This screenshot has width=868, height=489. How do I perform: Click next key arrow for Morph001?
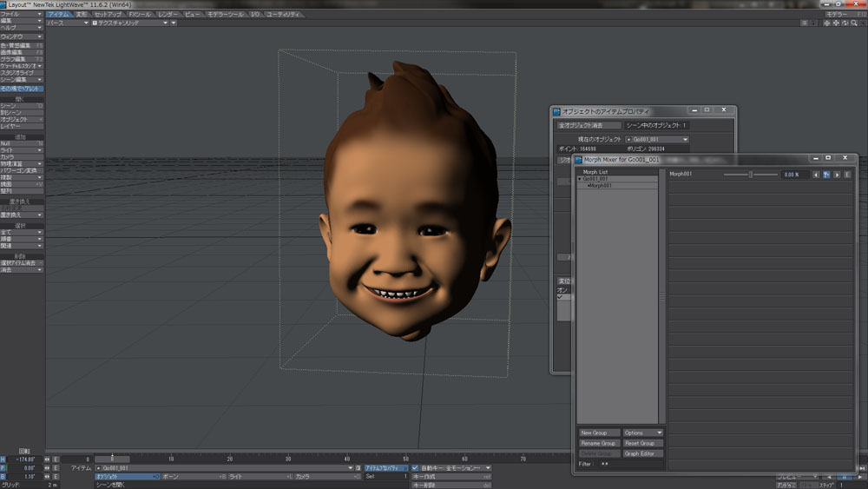click(837, 175)
